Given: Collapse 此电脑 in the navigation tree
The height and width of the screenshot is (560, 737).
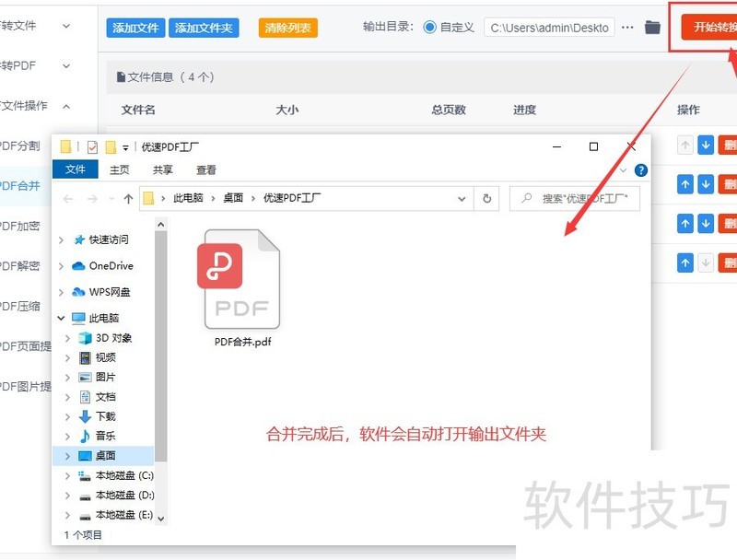Looking at the screenshot, I should [61, 318].
